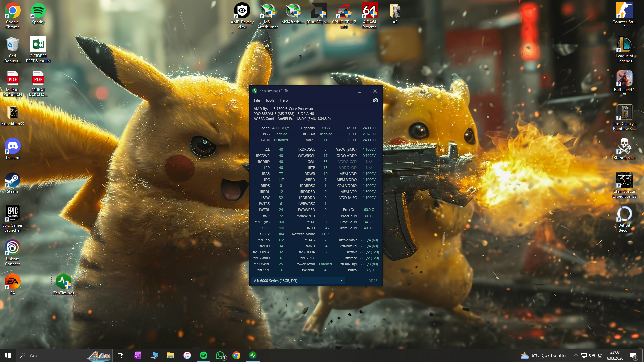Click the tREFI value 9347
This screenshot has width=644, height=362.
click(325, 228)
